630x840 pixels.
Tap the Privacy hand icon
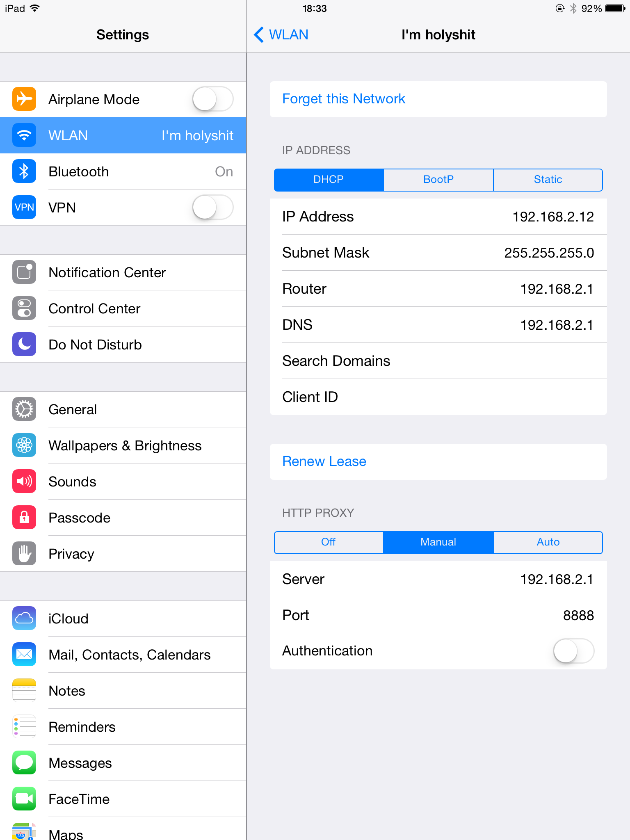(x=24, y=554)
